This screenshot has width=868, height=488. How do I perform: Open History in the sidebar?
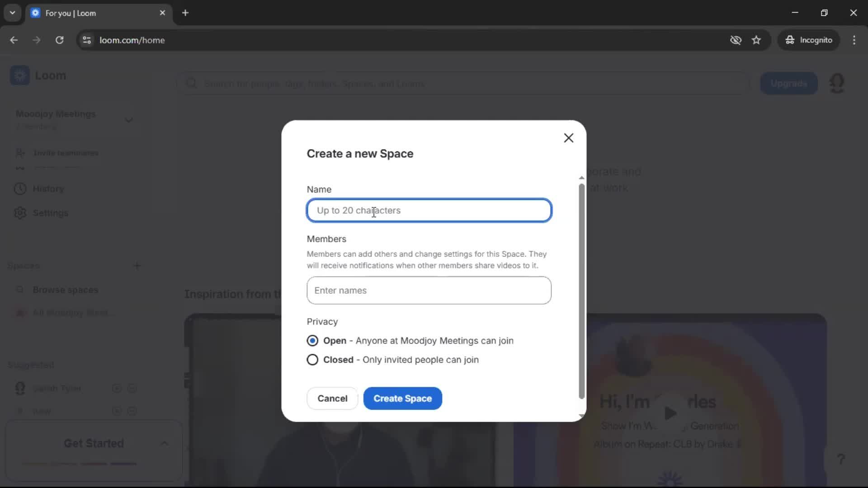48,188
